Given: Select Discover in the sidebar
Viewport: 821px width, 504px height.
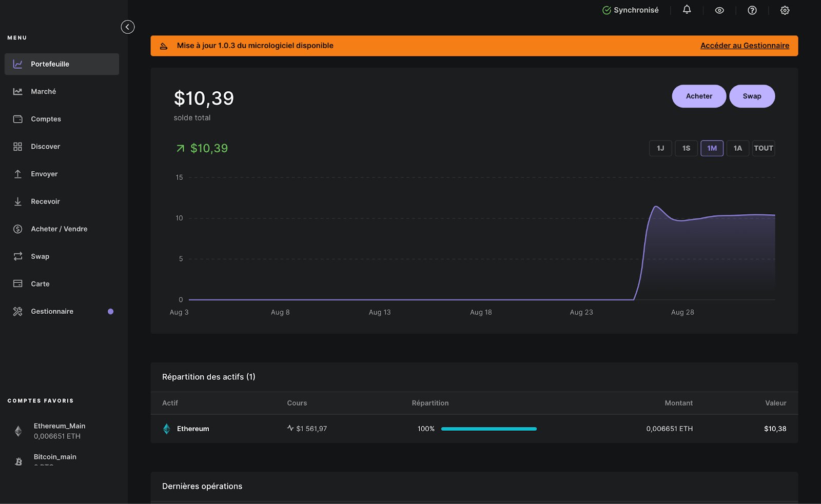Looking at the screenshot, I should (x=45, y=147).
